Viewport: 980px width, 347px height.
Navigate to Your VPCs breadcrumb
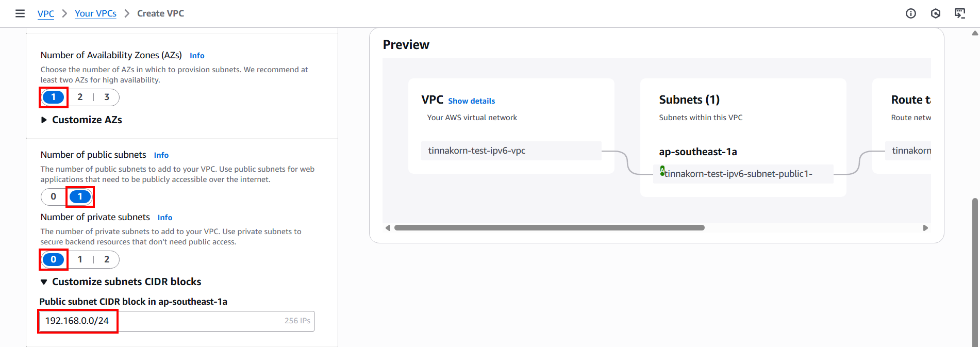96,13
